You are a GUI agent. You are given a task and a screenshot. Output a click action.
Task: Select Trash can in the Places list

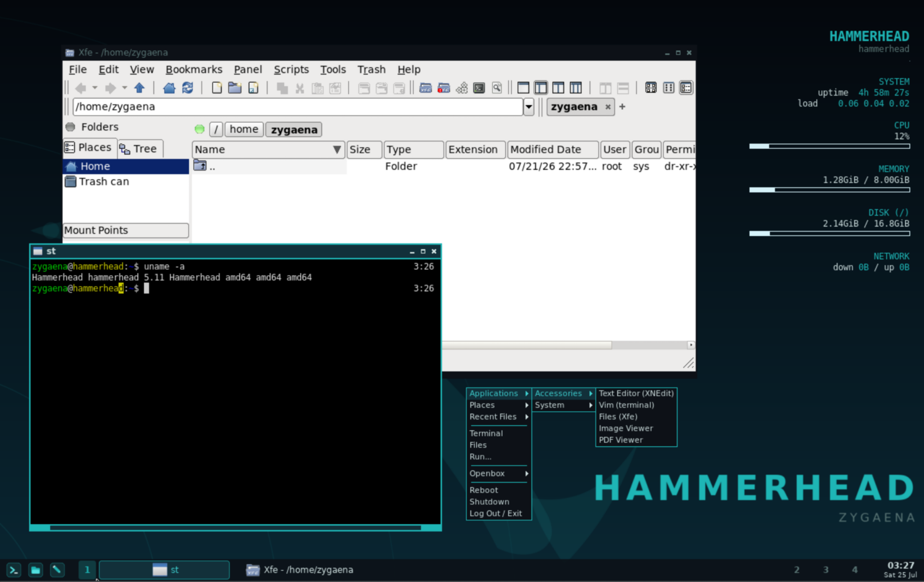(x=126, y=182)
